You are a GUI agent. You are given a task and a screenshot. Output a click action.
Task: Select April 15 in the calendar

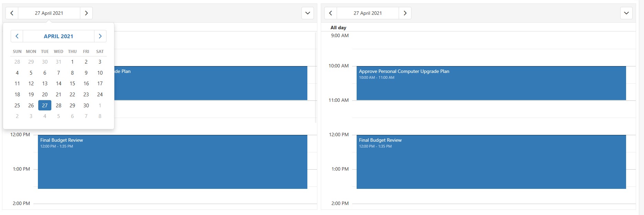click(x=72, y=84)
